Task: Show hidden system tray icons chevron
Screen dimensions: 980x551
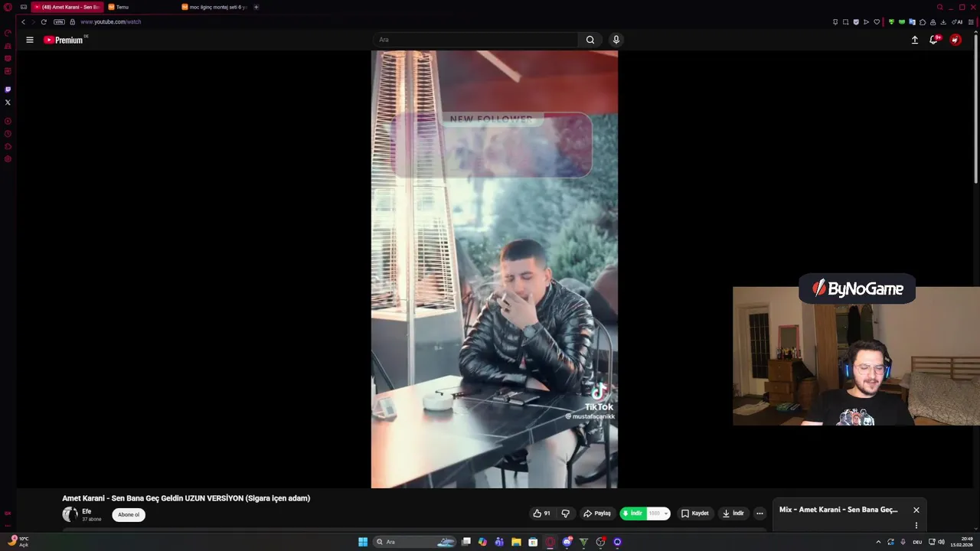Action: pyautogui.click(x=878, y=542)
